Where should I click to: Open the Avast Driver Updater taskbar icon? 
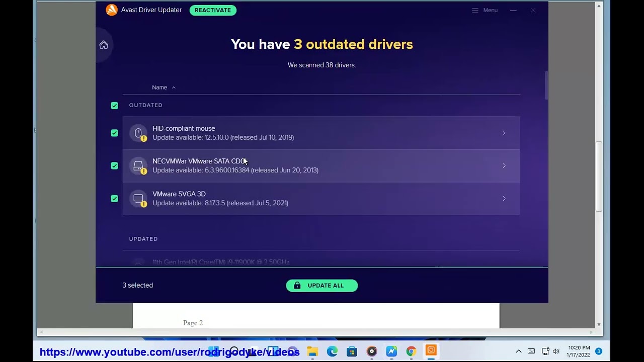tap(431, 351)
